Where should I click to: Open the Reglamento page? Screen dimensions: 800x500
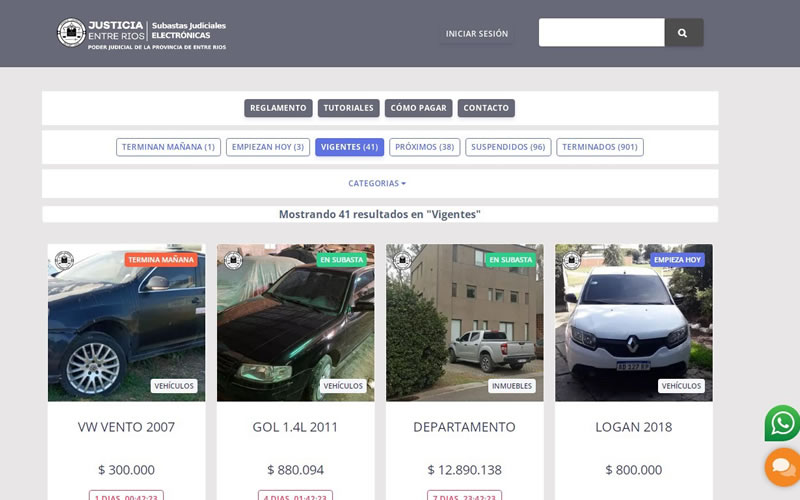coord(278,108)
